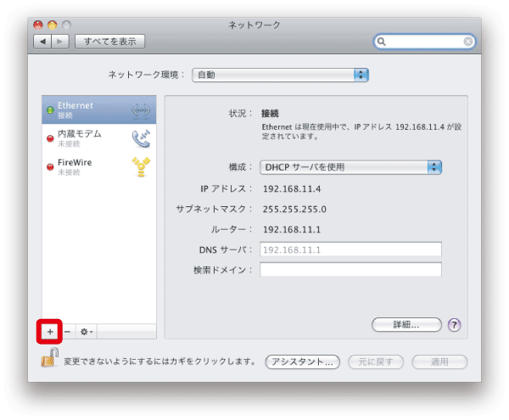Click 内蔵モデム red status indicator

(x=50, y=138)
